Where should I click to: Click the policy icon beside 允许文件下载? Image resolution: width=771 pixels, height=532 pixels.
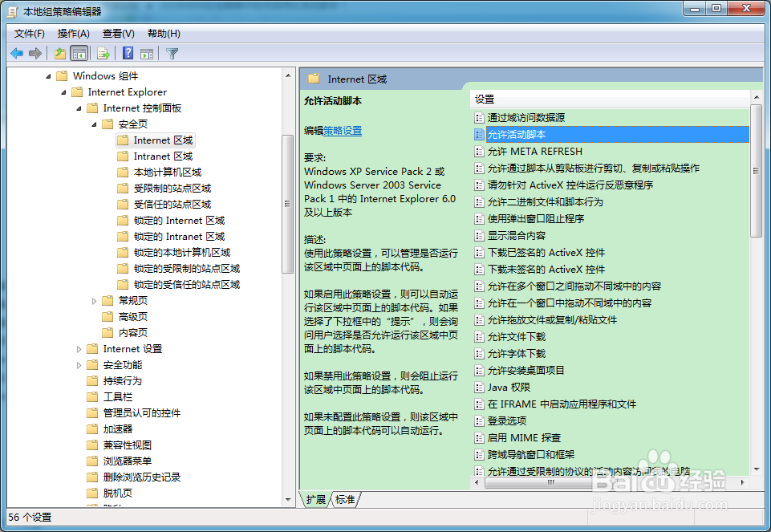(x=479, y=337)
